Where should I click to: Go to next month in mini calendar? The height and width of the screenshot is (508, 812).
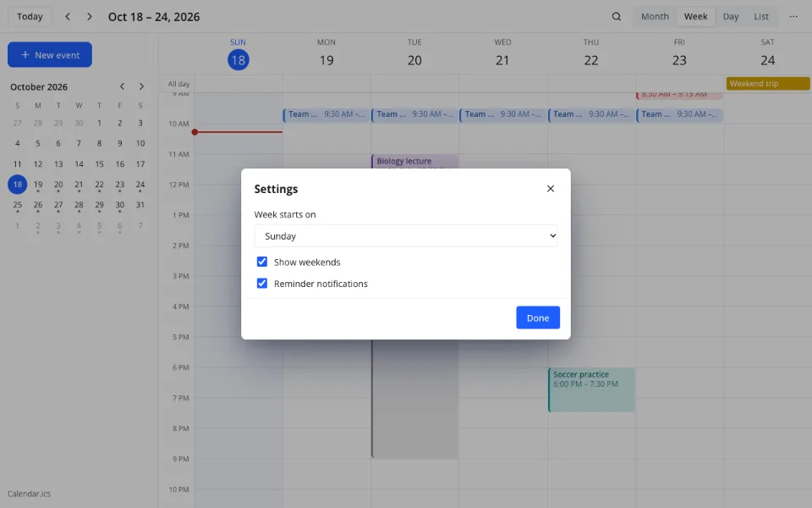point(141,86)
